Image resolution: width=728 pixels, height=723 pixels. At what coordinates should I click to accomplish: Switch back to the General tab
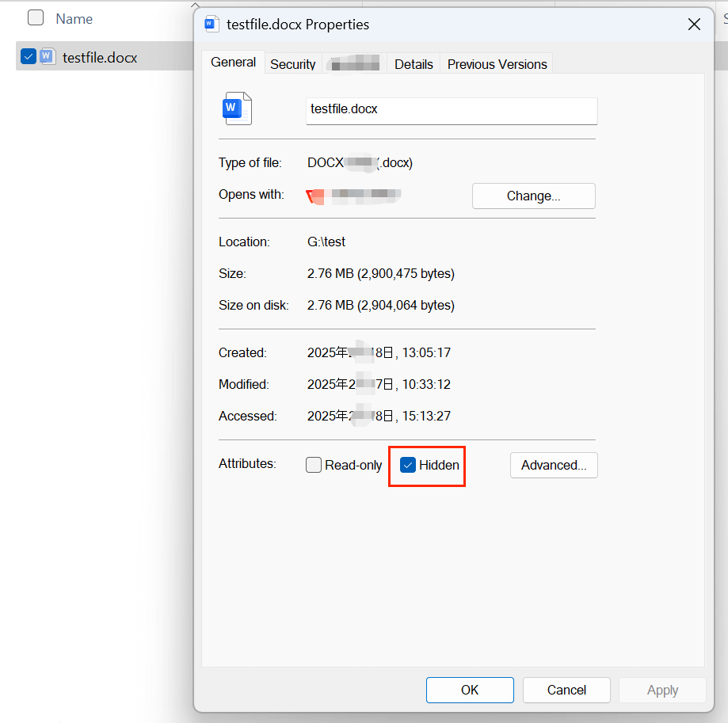(233, 61)
